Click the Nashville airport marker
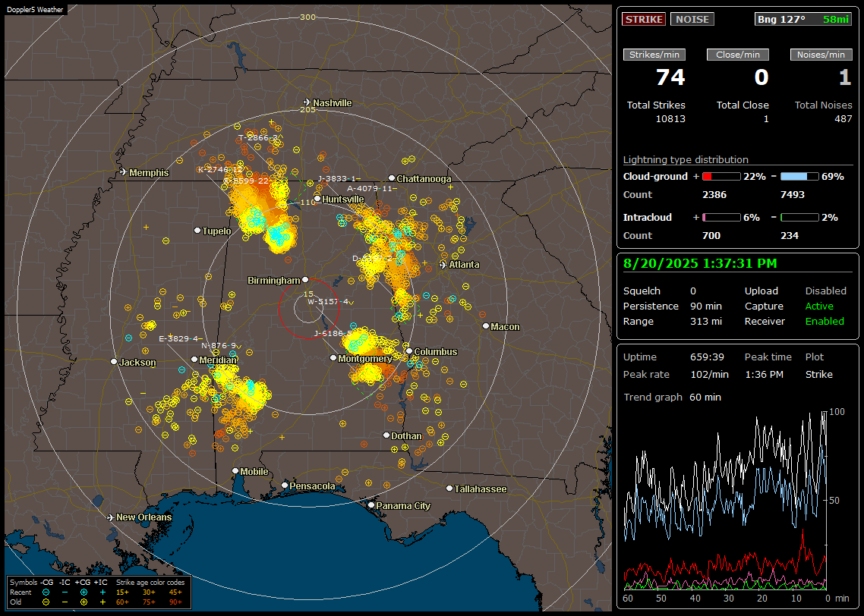Viewport: 864px width, 616px height. pyautogui.click(x=307, y=102)
